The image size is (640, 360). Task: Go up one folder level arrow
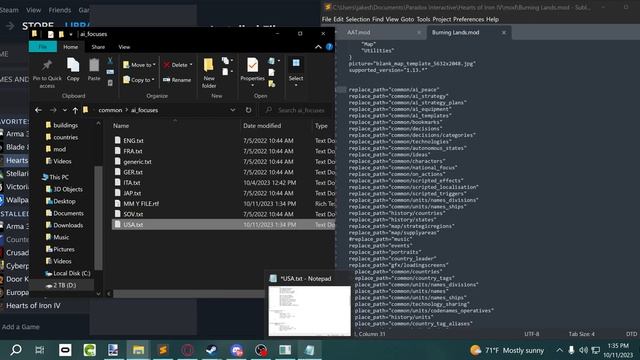(75, 110)
